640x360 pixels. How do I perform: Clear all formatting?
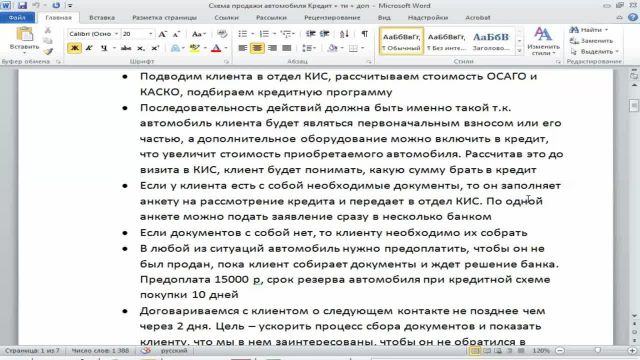tap(222, 34)
